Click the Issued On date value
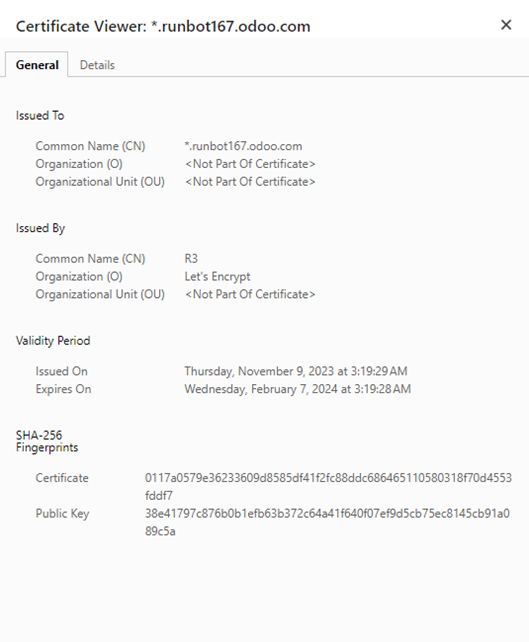The width and height of the screenshot is (529, 642). (x=296, y=371)
